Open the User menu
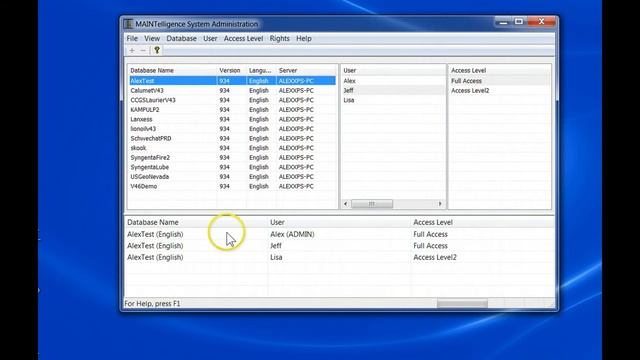The width and height of the screenshot is (640, 360). click(210, 38)
